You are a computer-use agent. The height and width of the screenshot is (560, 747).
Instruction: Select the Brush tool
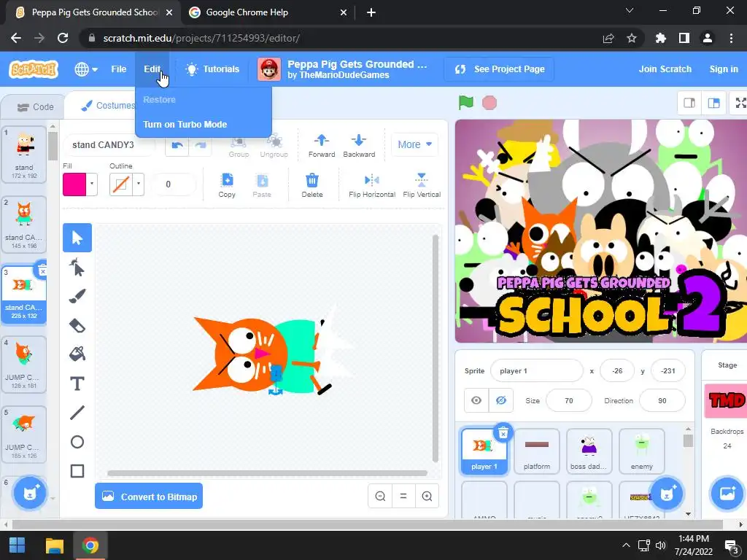point(77,296)
